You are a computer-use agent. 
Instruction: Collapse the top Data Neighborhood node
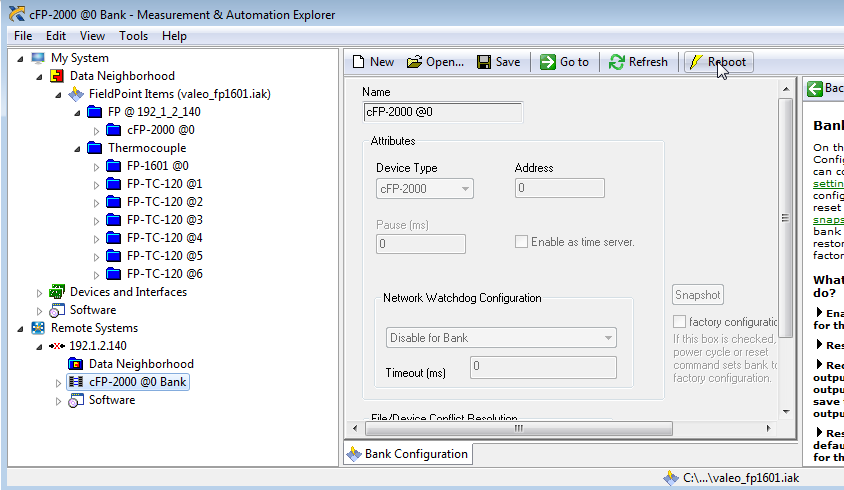coord(39,77)
